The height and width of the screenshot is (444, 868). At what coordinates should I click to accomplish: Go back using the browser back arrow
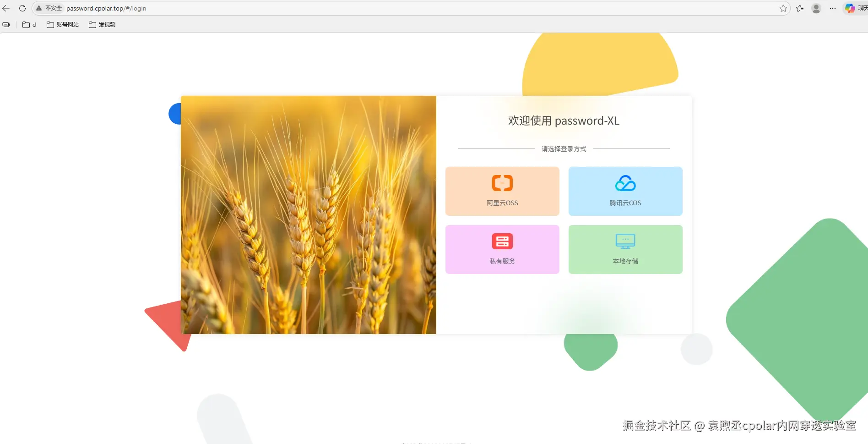(6, 8)
